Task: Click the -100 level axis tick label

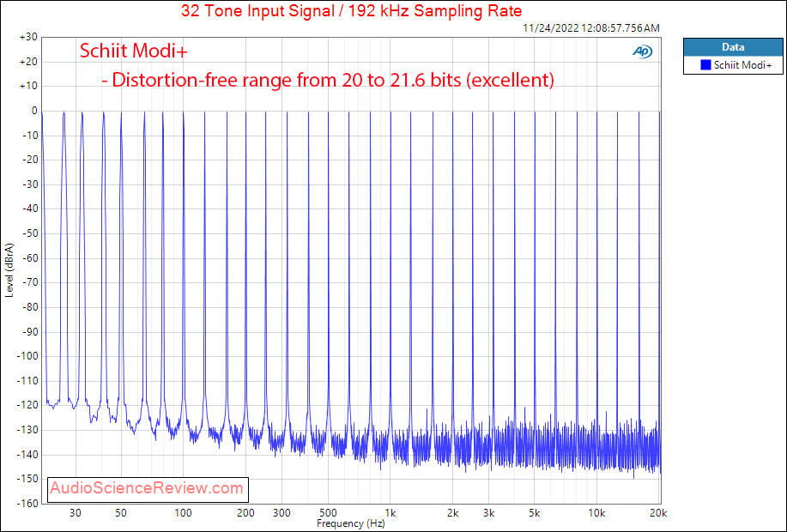Action: (x=27, y=356)
